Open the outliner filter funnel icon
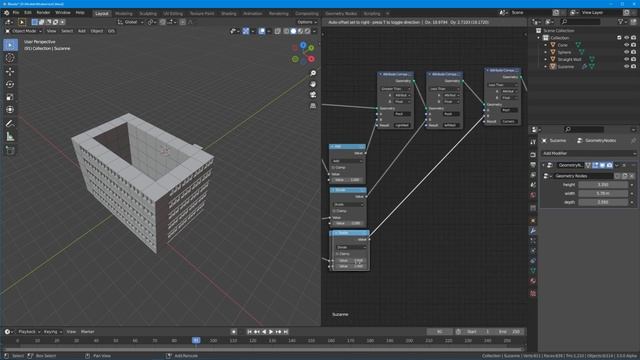The width and height of the screenshot is (640, 360). pyautogui.click(x=620, y=22)
